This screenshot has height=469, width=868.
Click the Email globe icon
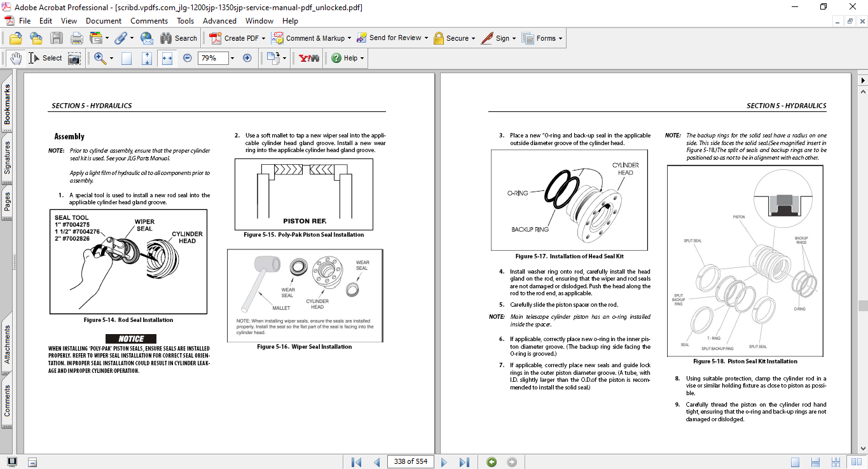[146, 38]
